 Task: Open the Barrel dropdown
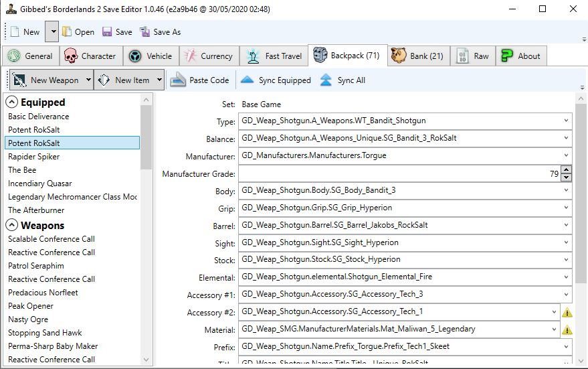point(566,225)
